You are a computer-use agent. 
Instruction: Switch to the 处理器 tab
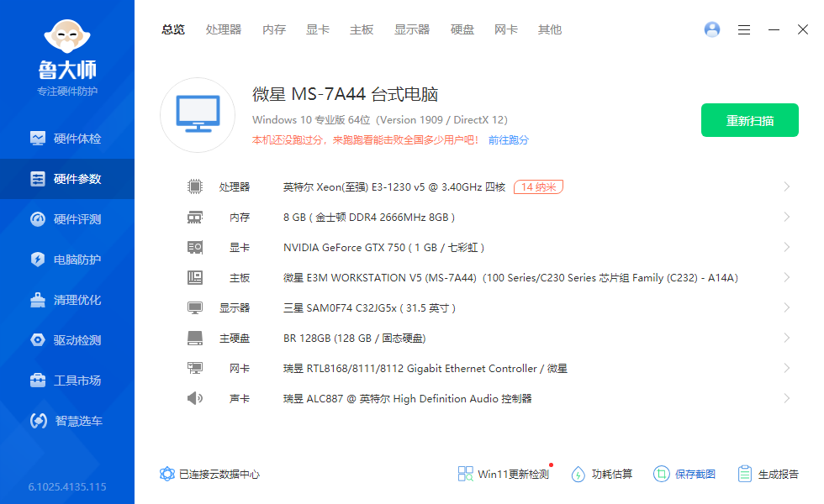point(224,30)
